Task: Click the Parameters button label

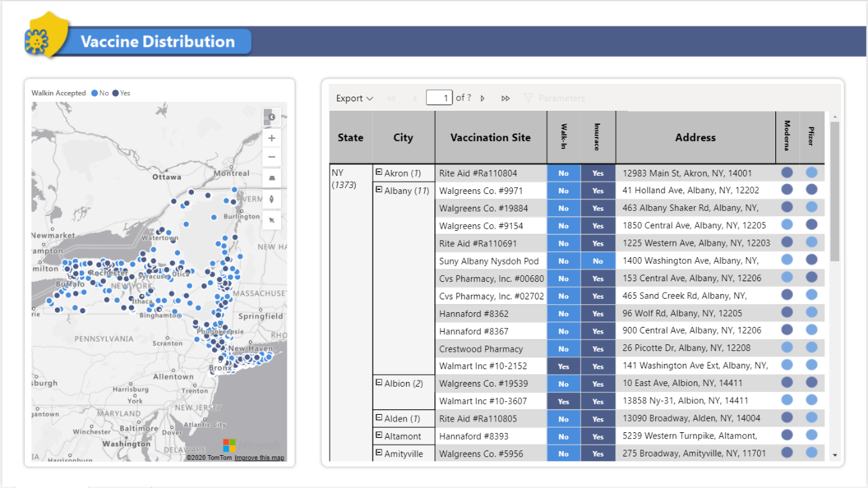Action: pyautogui.click(x=562, y=98)
